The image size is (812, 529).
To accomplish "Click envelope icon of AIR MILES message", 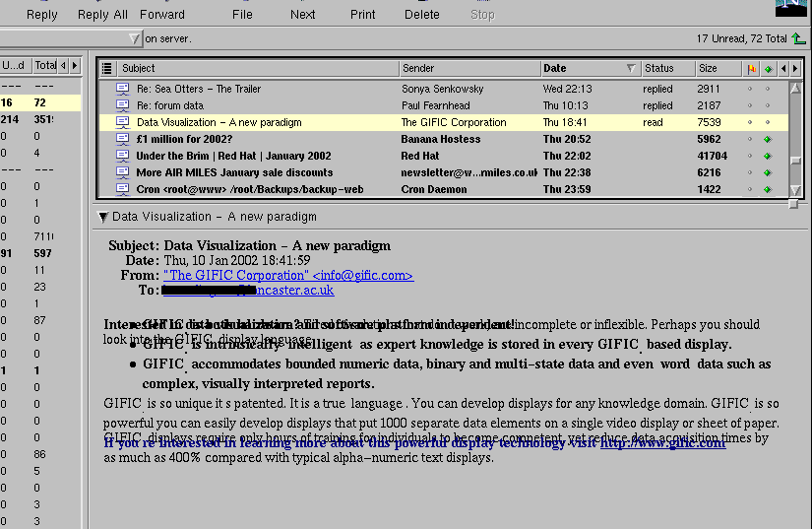I will [123, 172].
